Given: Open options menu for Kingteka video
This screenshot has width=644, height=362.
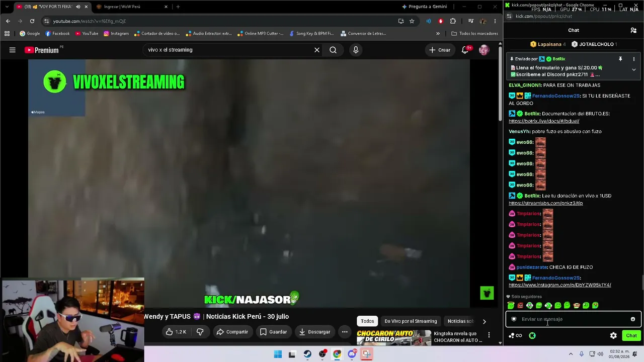Looking at the screenshot, I should point(489,335).
